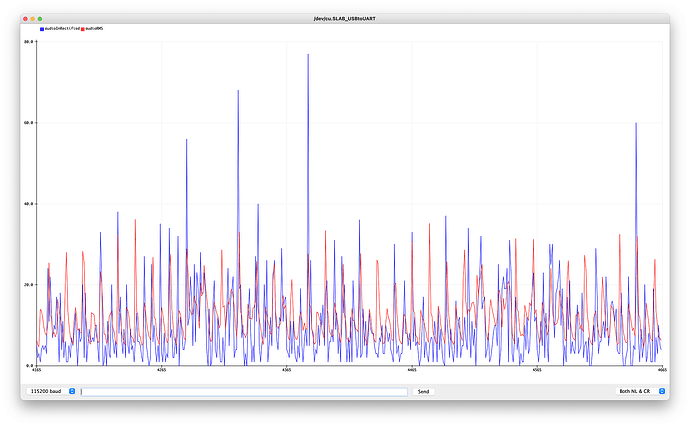Click the red audioRMS legend swatch
This screenshot has height=427, width=690.
click(x=83, y=29)
